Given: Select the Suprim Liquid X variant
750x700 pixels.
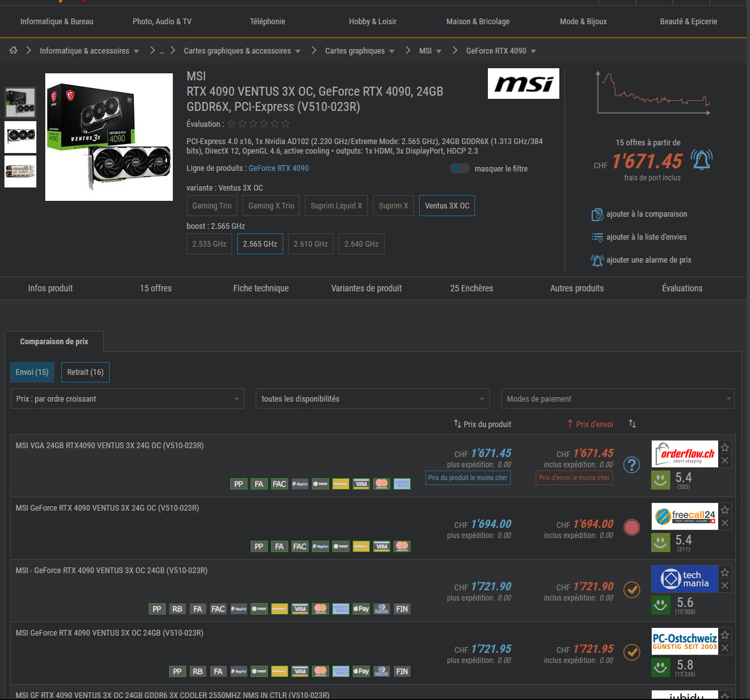Looking at the screenshot, I should point(336,205).
